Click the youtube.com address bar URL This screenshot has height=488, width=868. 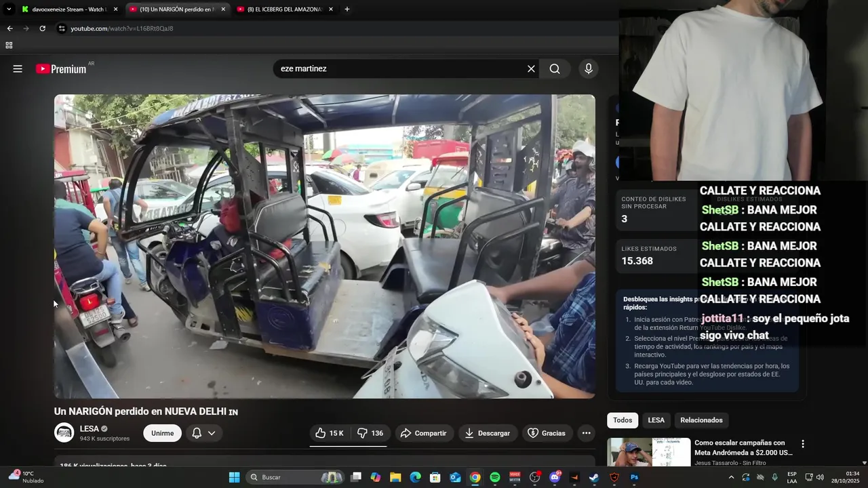(122, 28)
